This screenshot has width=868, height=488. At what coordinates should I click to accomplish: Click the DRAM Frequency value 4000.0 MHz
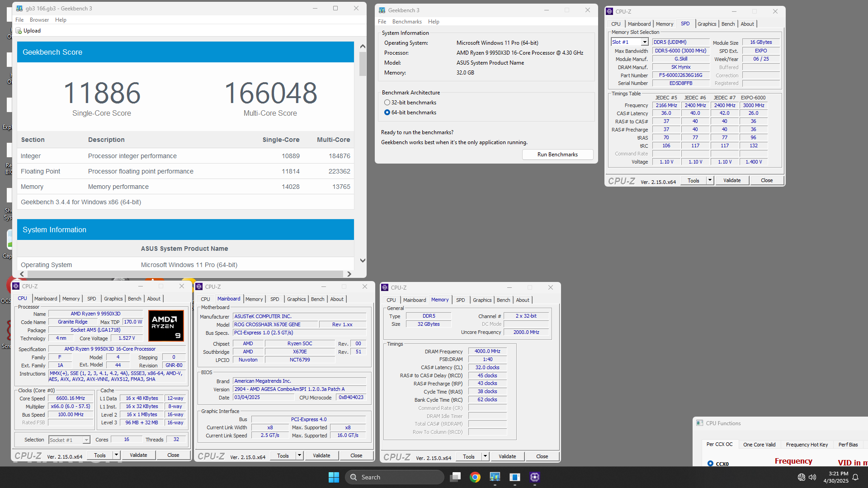pos(487,351)
